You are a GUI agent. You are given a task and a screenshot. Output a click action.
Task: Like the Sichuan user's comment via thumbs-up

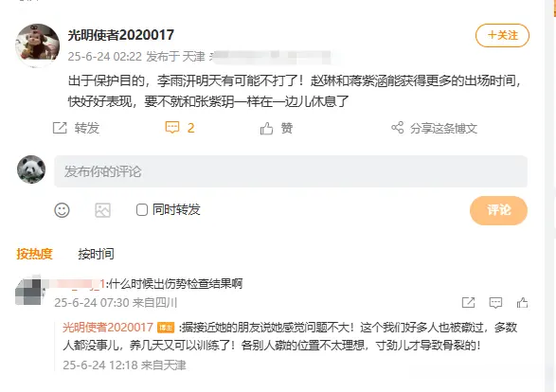[522, 303]
